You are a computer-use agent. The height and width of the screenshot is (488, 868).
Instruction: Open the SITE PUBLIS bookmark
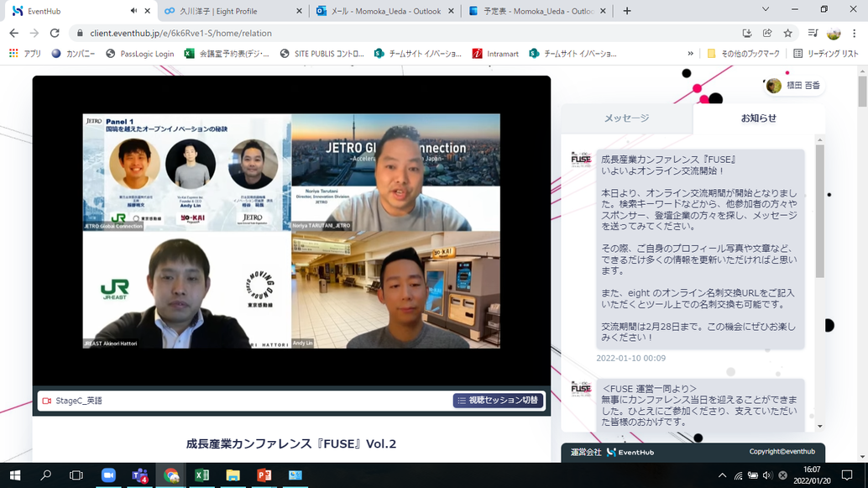pyautogui.click(x=322, y=54)
